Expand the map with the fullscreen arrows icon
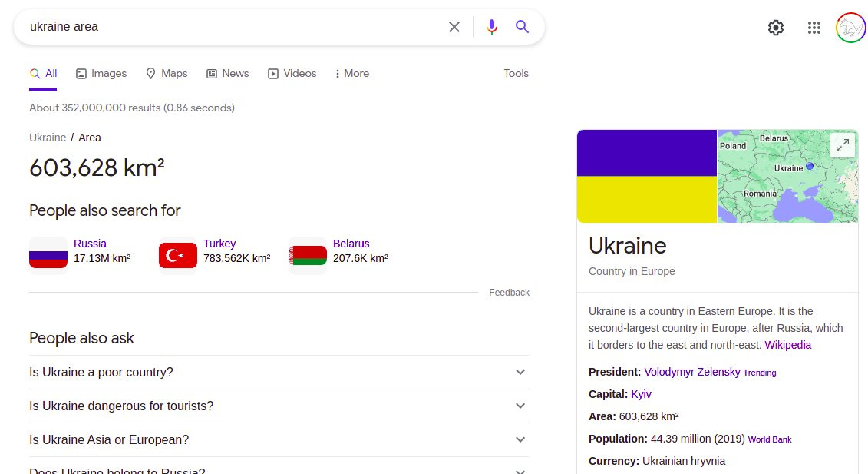This screenshot has width=868, height=474. tap(843, 146)
